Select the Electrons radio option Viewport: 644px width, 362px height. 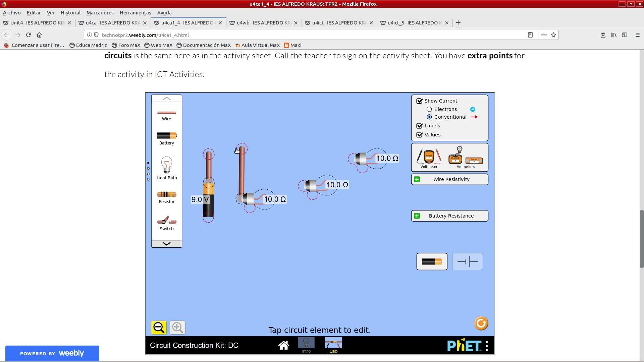[x=429, y=109]
